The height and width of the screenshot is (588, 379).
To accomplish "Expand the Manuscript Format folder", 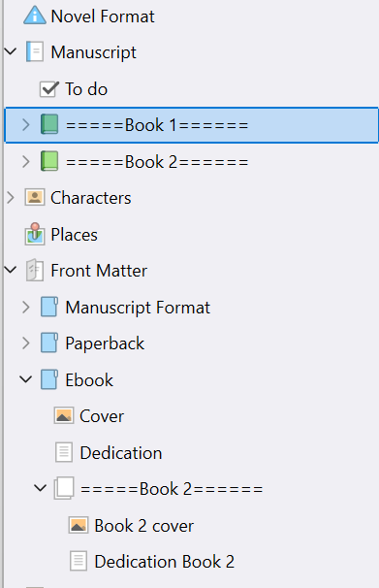I will [25, 307].
